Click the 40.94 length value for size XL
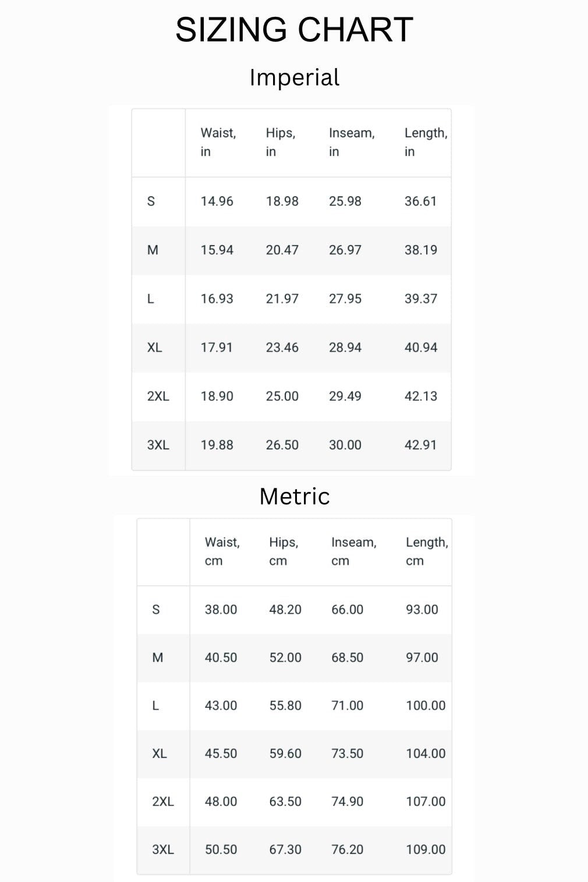 click(x=420, y=348)
